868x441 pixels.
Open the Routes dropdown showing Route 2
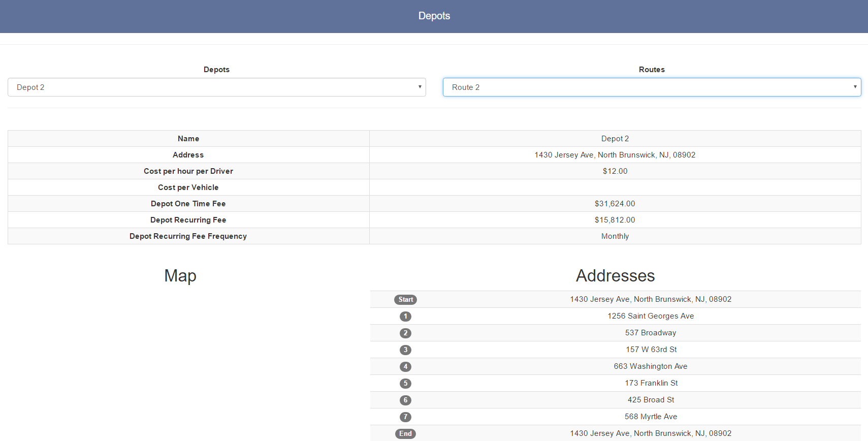652,87
